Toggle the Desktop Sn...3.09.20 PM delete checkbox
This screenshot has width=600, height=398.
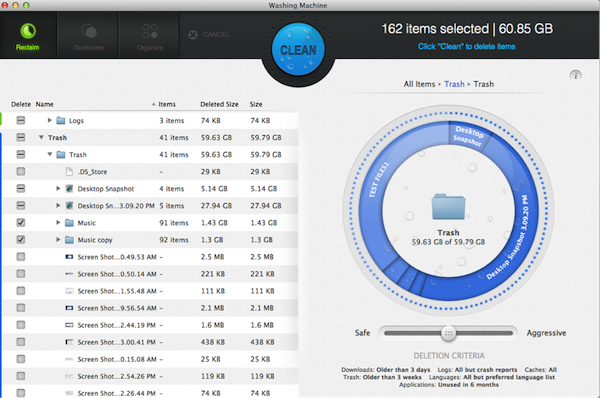(x=21, y=206)
